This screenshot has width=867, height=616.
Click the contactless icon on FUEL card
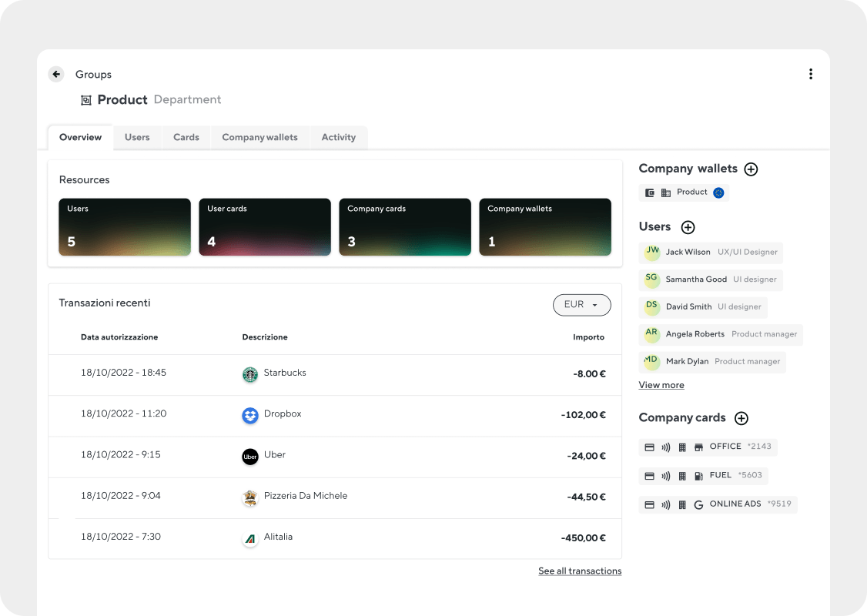tap(666, 476)
